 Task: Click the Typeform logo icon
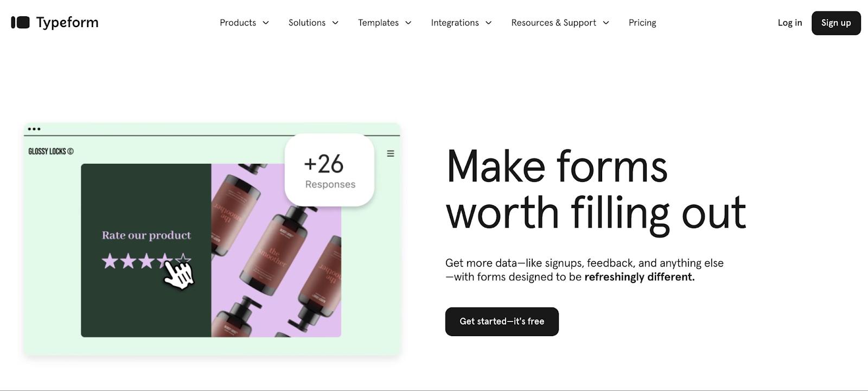tap(20, 22)
